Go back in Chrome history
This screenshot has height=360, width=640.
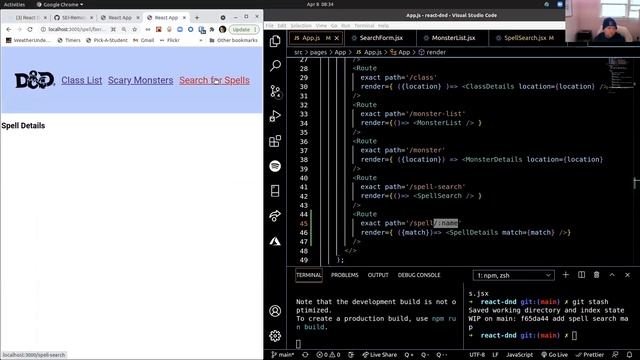[9, 29]
